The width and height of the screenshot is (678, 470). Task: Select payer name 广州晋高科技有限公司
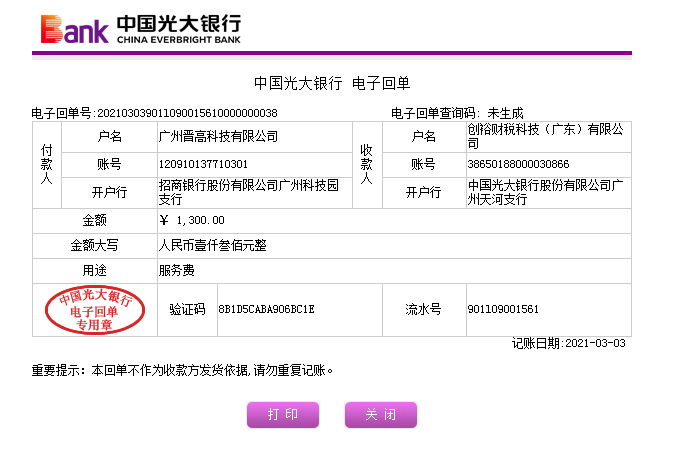[218, 137]
